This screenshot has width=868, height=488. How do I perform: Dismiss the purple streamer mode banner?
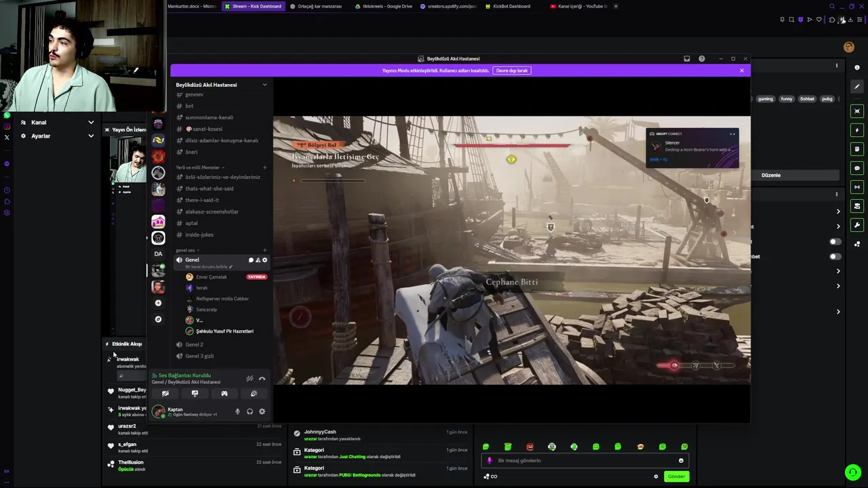(x=742, y=70)
